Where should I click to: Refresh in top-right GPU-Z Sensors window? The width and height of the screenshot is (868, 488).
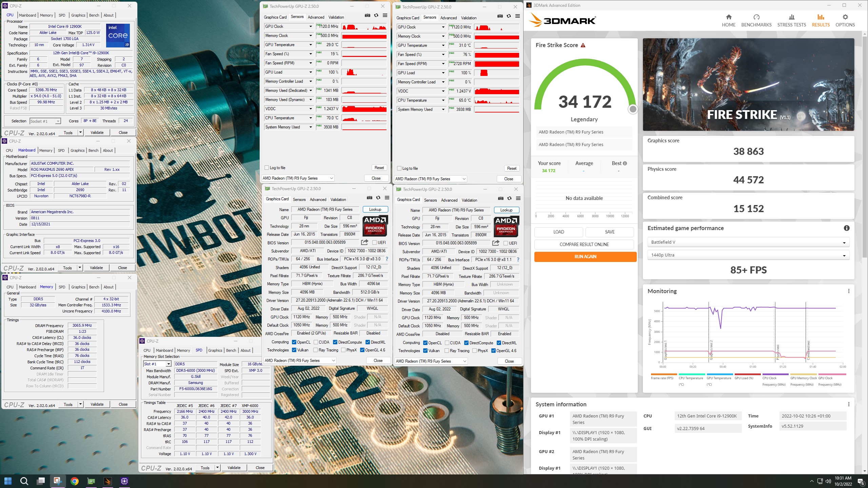pos(509,16)
